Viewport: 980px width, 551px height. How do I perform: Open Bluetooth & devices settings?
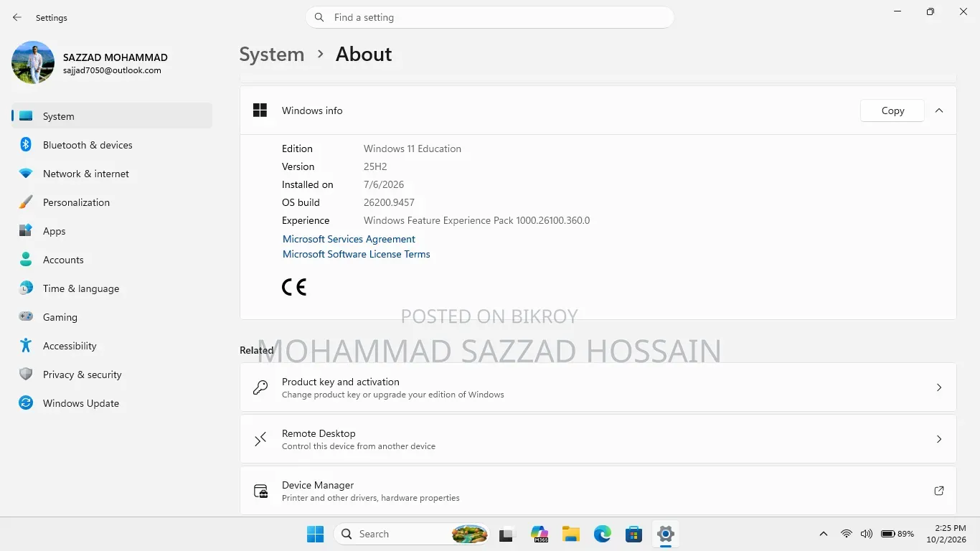pos(112,145)
